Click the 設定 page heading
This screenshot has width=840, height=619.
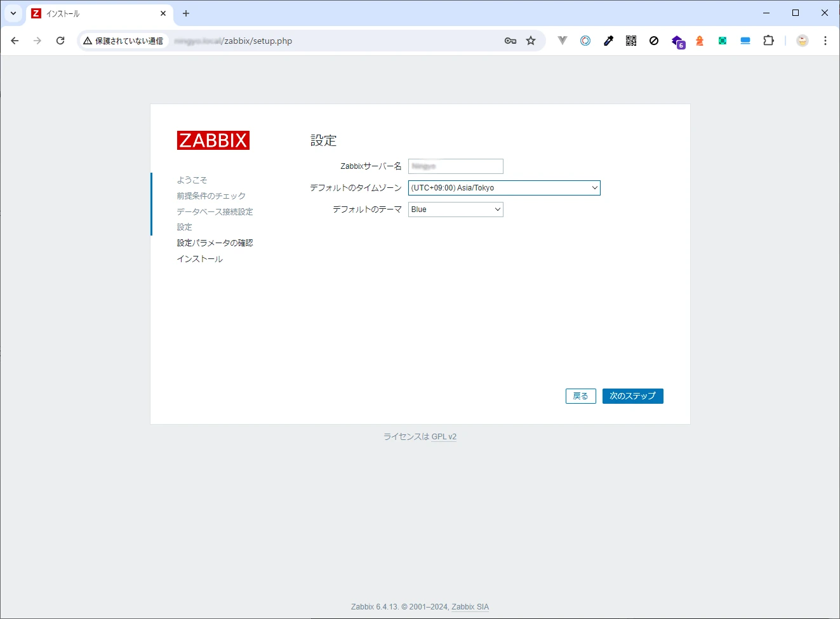point(323,141)
